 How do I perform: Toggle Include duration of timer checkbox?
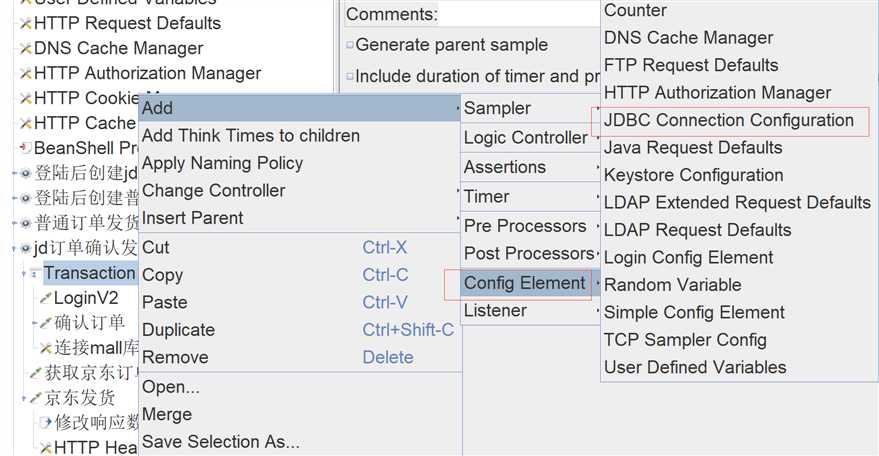coord(350,76)
